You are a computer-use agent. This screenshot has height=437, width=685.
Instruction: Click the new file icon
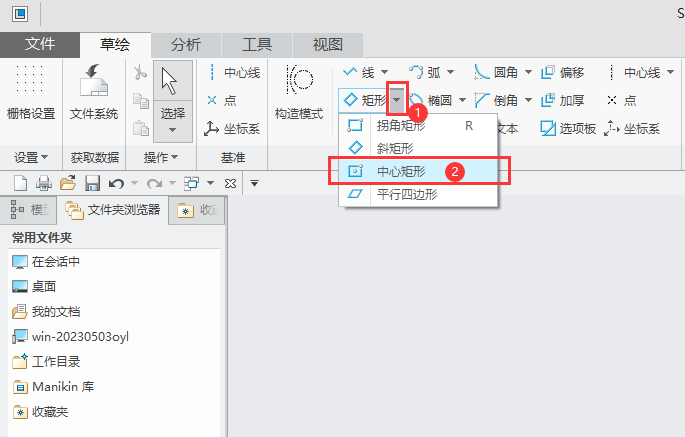20,183
